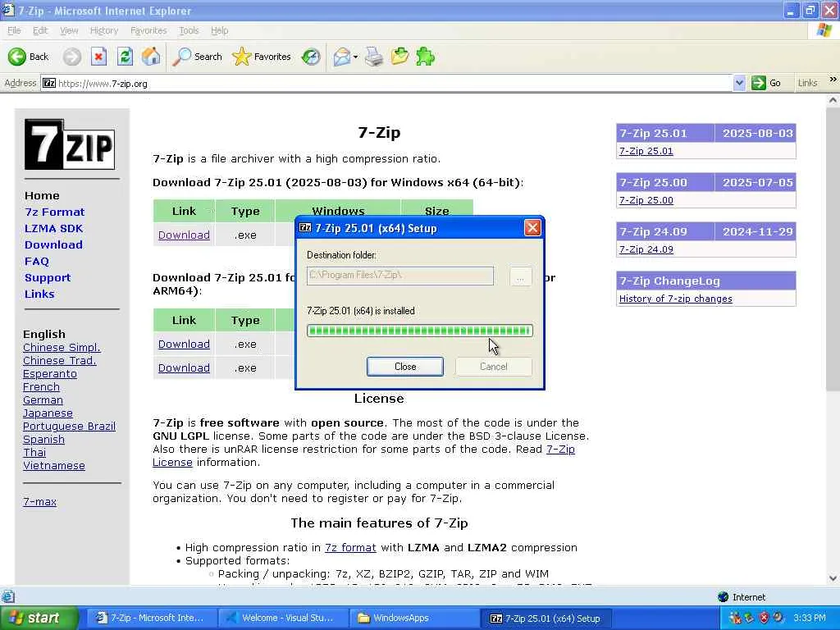Viewport: 840px width, 630px height.
Task: Click the green installation progress bar
Action: coord(420,331)
